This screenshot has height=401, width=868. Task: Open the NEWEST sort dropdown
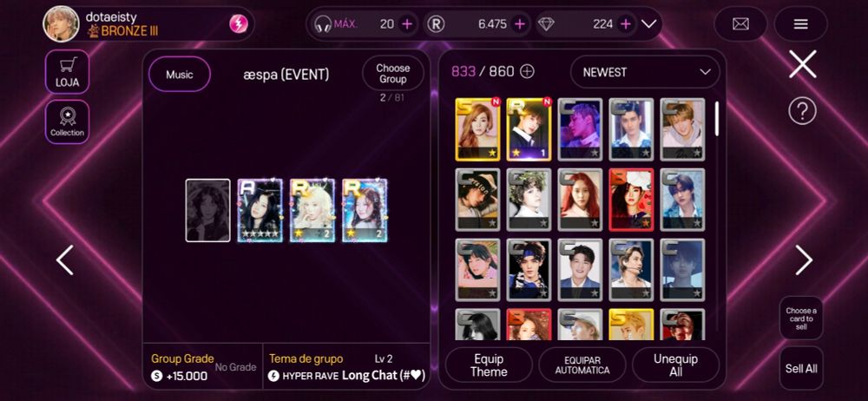tap(645, 72)
